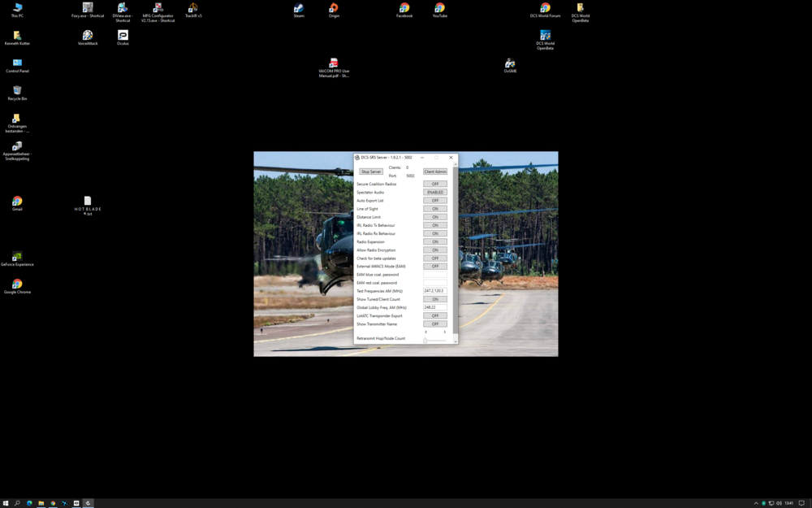
Task: Launch Steam from the desktop
Action: (298, 10)
